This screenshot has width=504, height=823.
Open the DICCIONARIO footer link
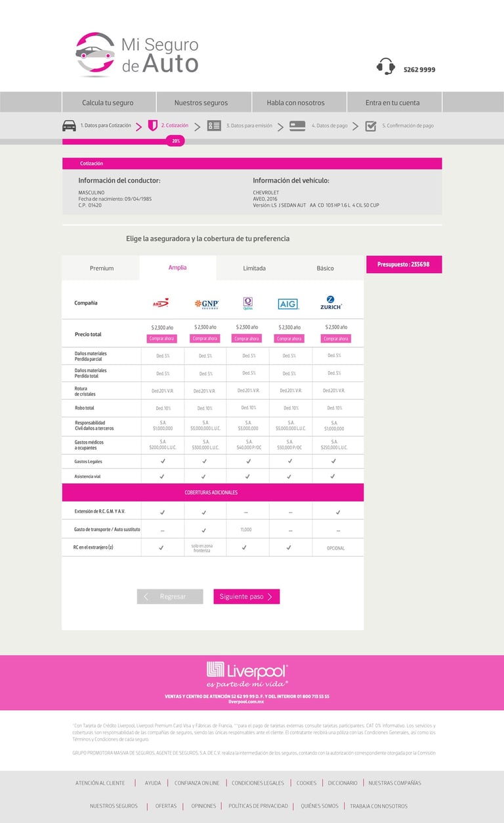click(x=343, y=783)
